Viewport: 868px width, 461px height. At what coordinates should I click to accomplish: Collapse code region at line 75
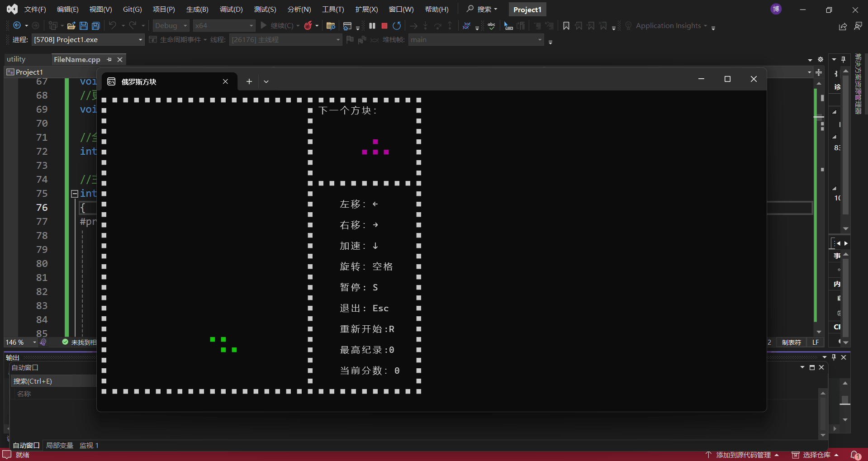(75, 194)
